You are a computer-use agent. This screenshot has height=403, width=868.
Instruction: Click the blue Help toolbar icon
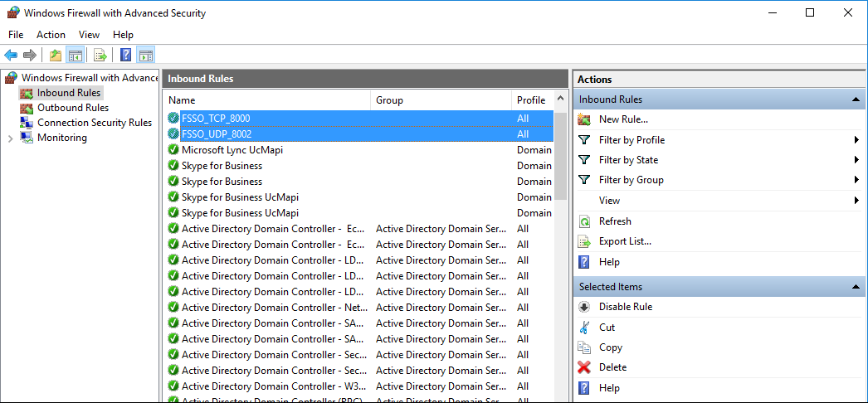pos(125,56)
